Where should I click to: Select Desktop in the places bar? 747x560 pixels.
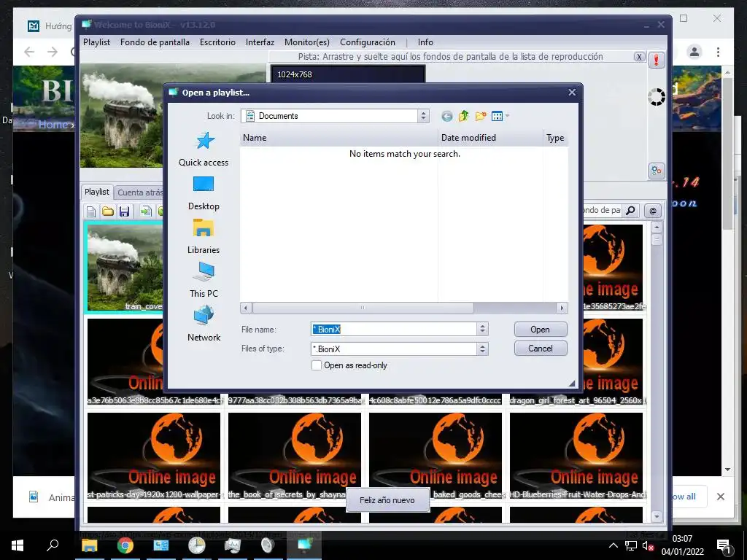(x=204, y=193)
